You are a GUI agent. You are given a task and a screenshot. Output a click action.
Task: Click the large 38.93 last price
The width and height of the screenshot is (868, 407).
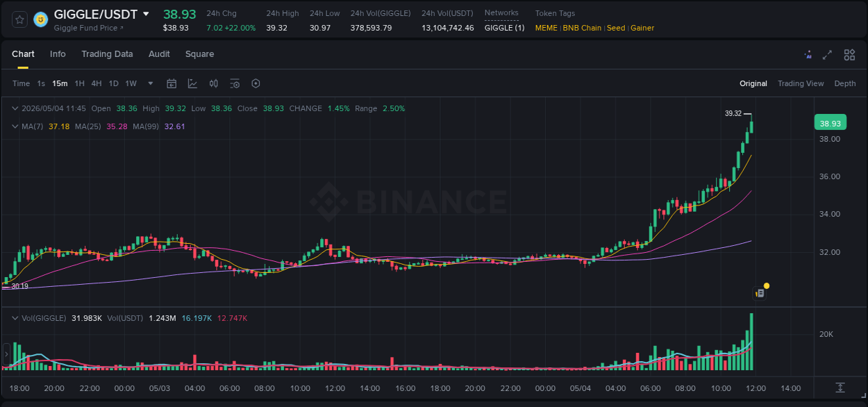180,14
